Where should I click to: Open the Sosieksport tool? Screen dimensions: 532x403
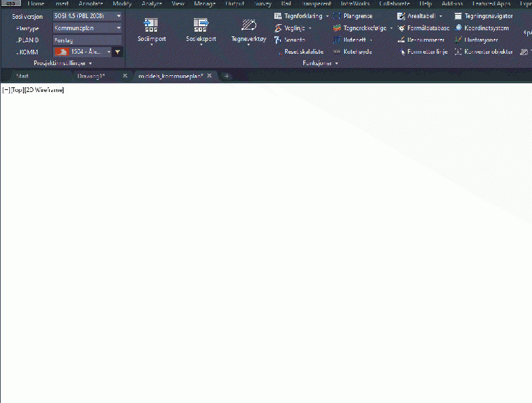(x=201, y=31)
